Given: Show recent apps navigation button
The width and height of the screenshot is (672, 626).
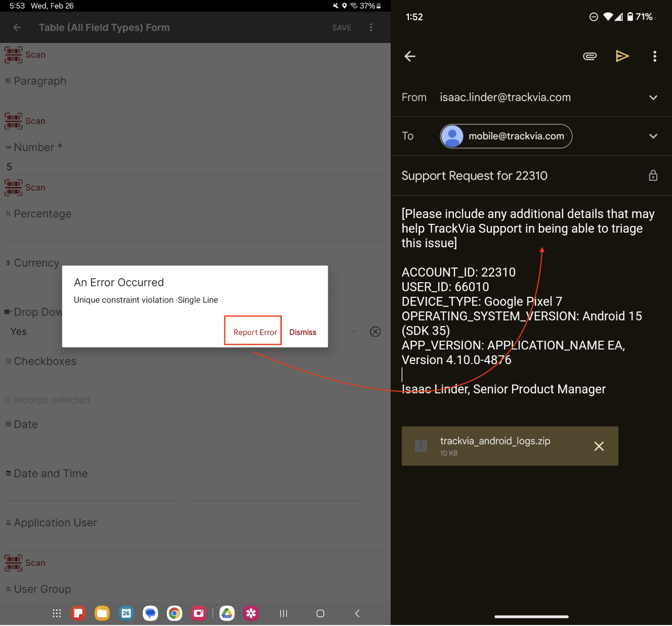Looking at the screenshot, I should pos(283,613).
